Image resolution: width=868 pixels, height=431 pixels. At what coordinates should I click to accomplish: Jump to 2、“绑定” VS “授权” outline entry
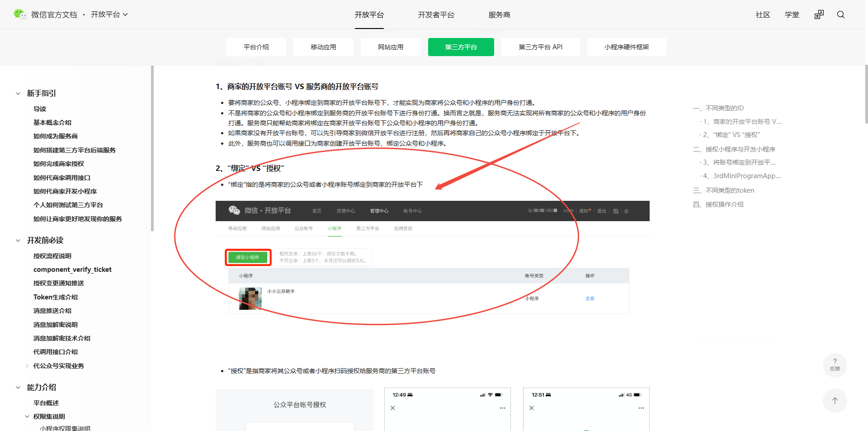click(731, 135)
